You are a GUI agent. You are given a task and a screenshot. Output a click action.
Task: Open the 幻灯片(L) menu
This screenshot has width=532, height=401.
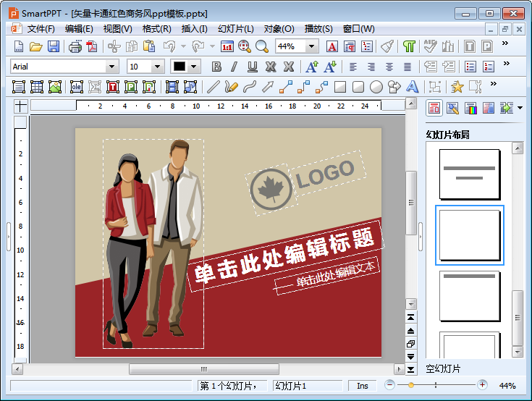click(236, 29)
